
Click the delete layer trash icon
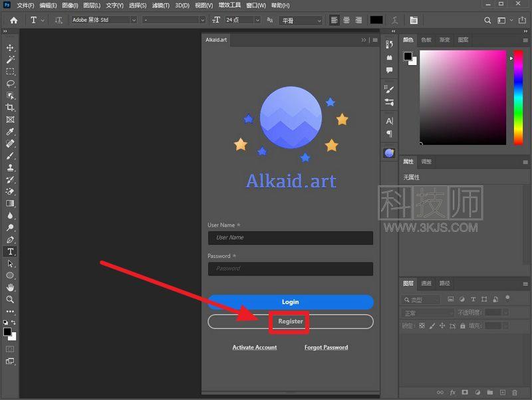tap(514, 393)
